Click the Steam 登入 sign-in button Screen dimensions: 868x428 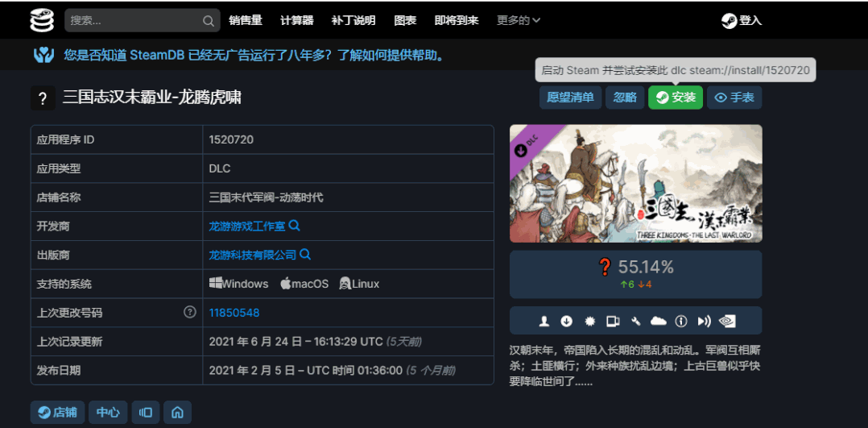coord(742,20)
